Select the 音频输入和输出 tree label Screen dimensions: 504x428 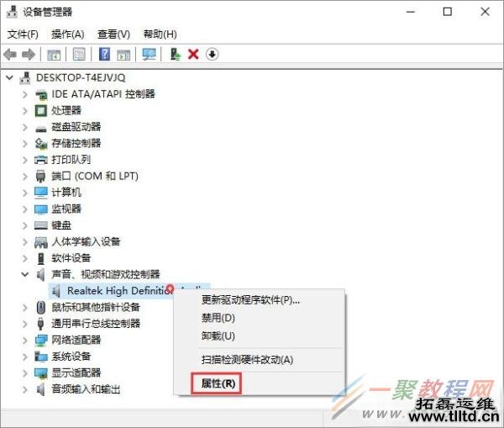click(86, 389)
